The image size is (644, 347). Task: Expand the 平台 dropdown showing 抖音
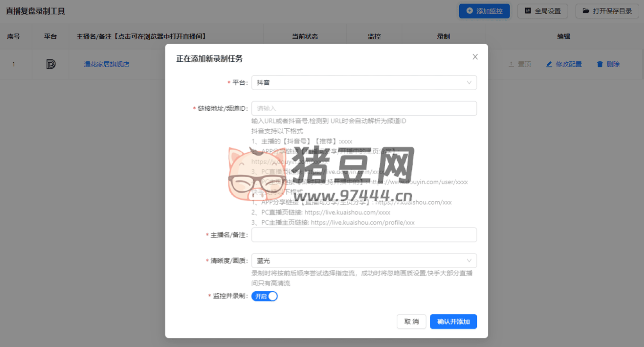point(364,83)
